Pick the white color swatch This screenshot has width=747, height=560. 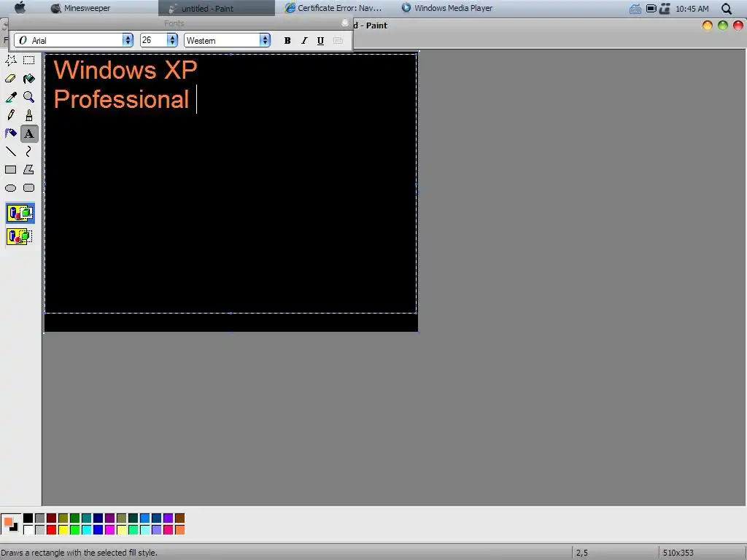coord(28,529)
